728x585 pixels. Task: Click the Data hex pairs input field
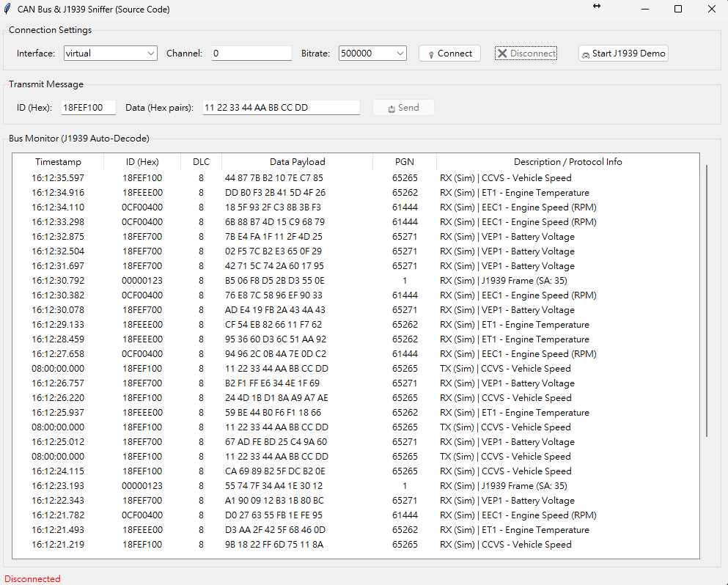click(282, 108)
